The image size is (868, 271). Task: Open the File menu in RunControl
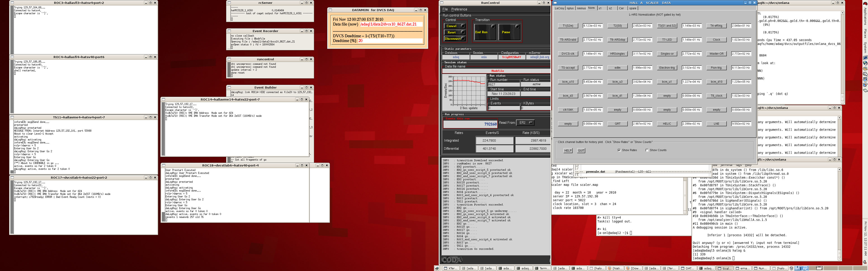pyautogui.click(x=445, y=9)
